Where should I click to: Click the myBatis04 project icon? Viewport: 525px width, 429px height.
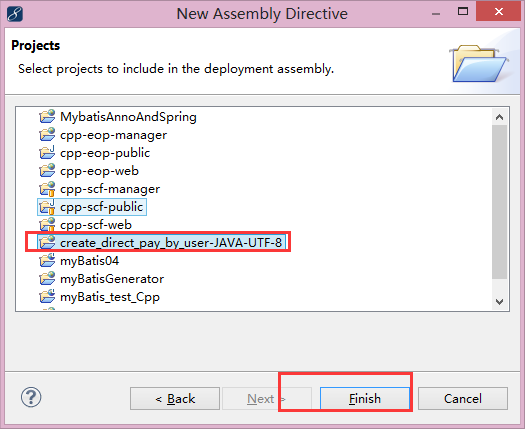47,261
